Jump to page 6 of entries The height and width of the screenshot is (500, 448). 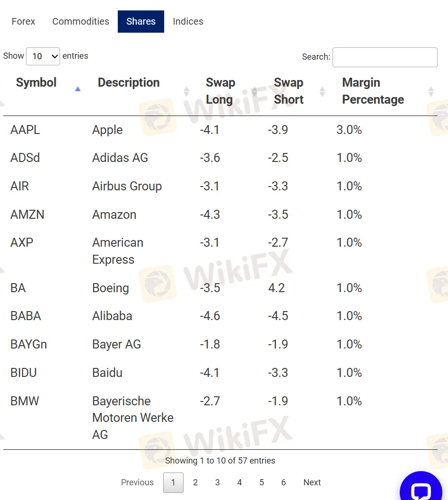tap(283, 482)
